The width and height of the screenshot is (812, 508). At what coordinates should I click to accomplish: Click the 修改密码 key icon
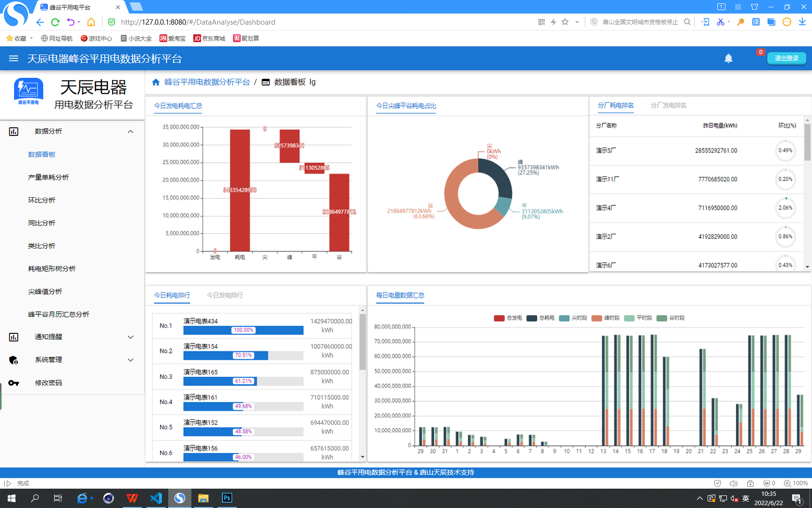click(14, 383)
